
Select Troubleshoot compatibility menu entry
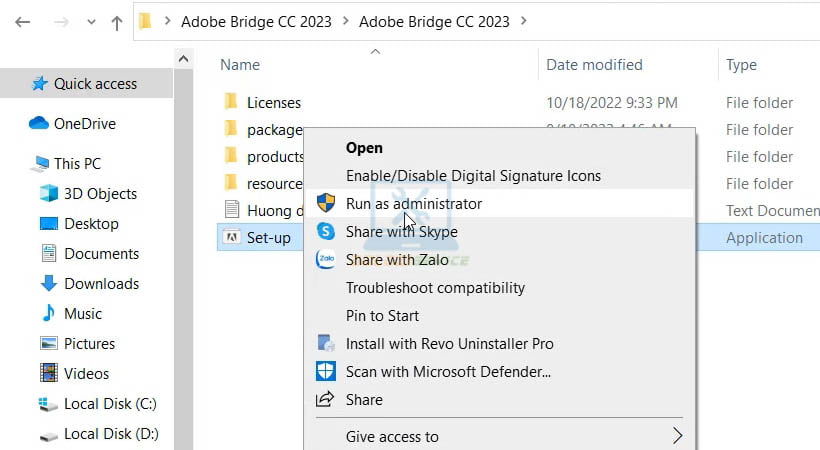435,288
